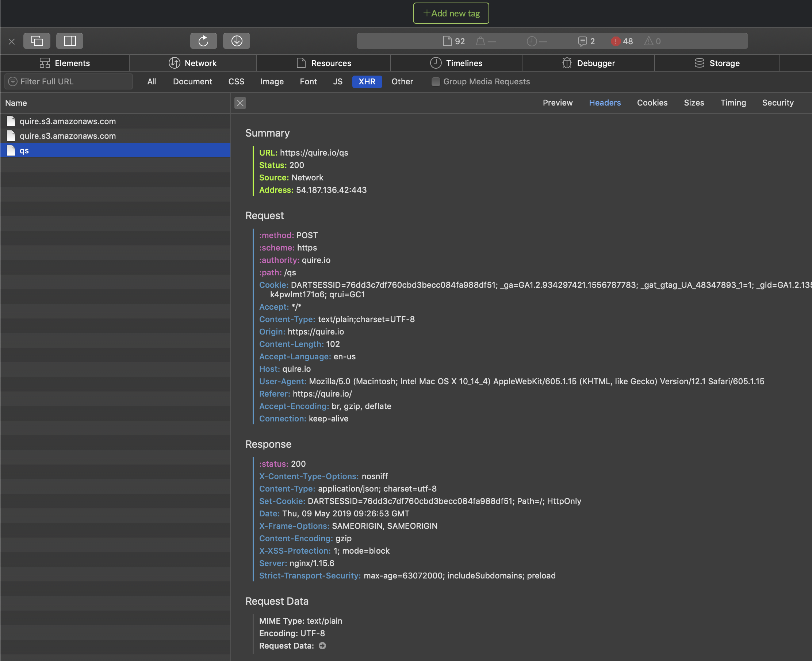Image resolution: width=812 pixels, height=661 pixels.
Task: Open the Elements tab
Action: (65, 63)
